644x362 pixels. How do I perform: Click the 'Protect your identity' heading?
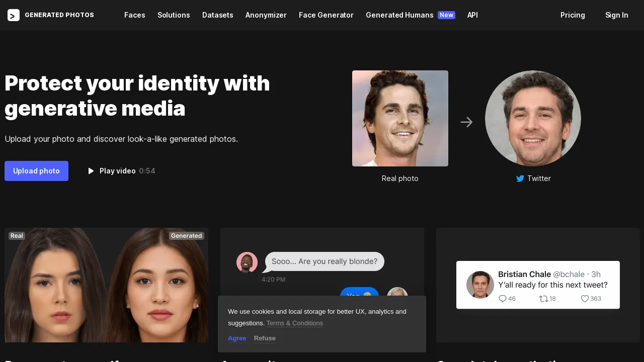click(137, 96)
